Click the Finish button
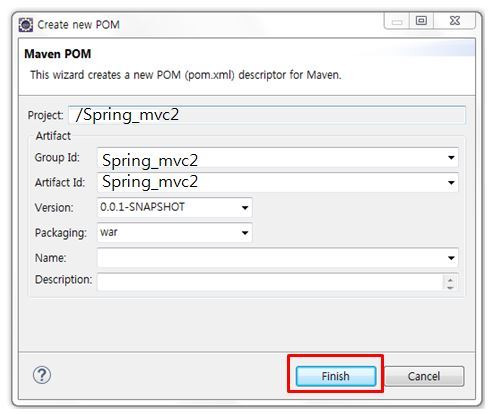This screenshot has width=496, height=414. (336, 376)
